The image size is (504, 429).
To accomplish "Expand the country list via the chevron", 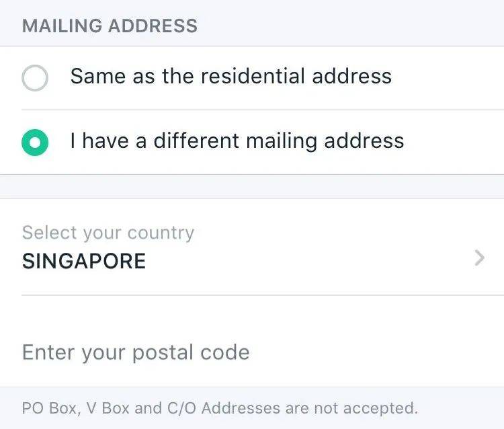I will [479, 258].
